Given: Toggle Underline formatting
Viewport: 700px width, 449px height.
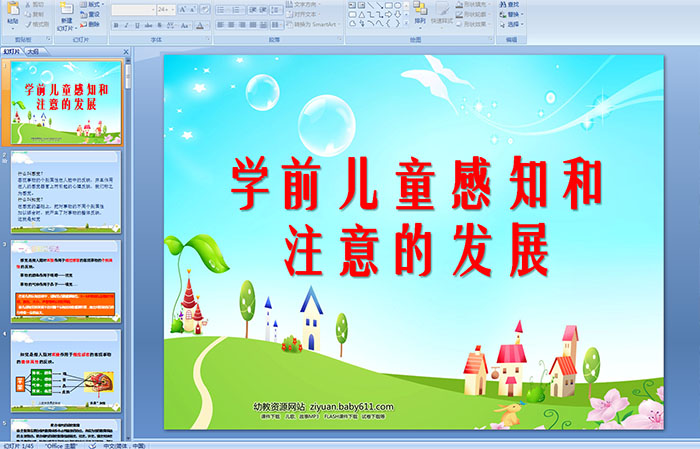Looking at the screenshot, I should pyautogui.click(x=137, y=25).
